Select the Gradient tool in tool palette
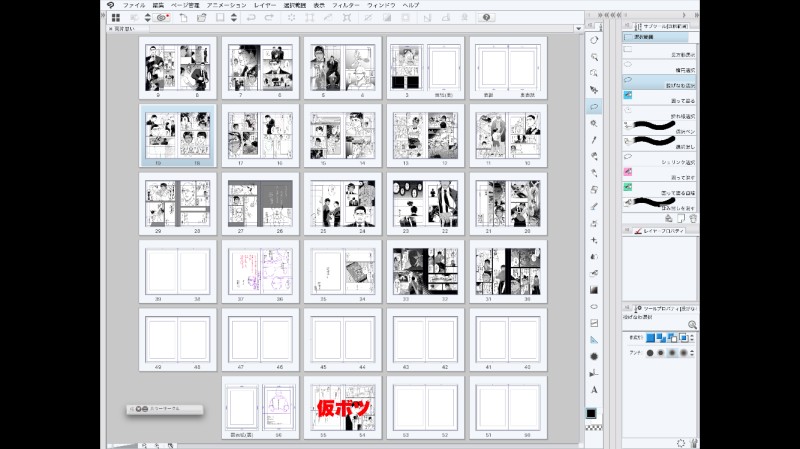The height and width of the screenshot is (449, 800). 594,290
